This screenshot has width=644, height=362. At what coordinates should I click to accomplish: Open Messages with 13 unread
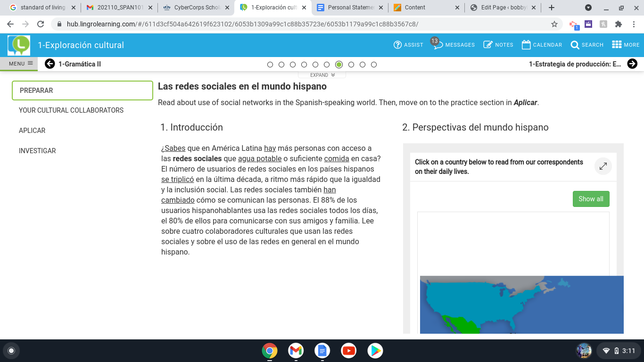[x=438, y=45]
